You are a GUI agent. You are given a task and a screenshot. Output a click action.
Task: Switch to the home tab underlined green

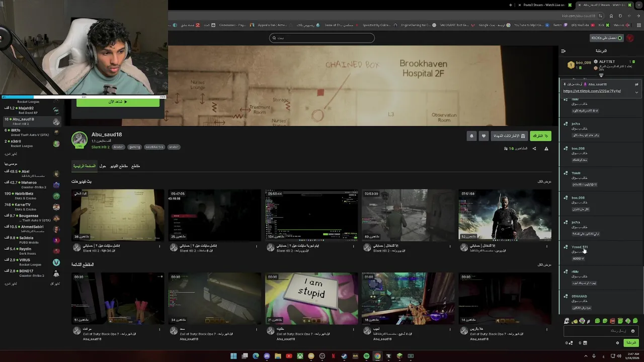[85, 166]
